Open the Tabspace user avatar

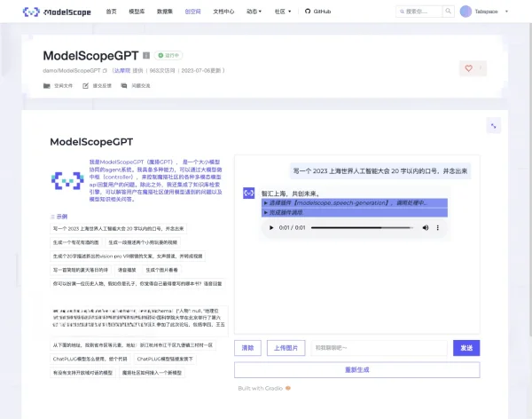pos(466,12)
